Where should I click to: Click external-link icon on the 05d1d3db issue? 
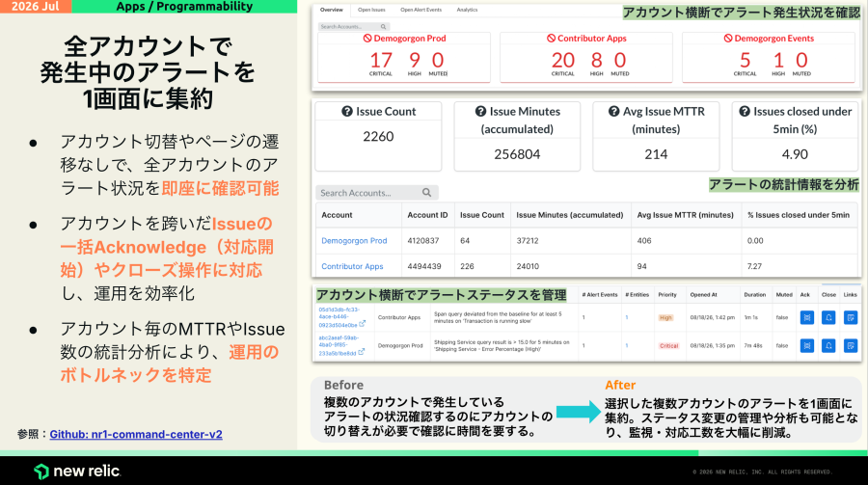click(362, 324)
